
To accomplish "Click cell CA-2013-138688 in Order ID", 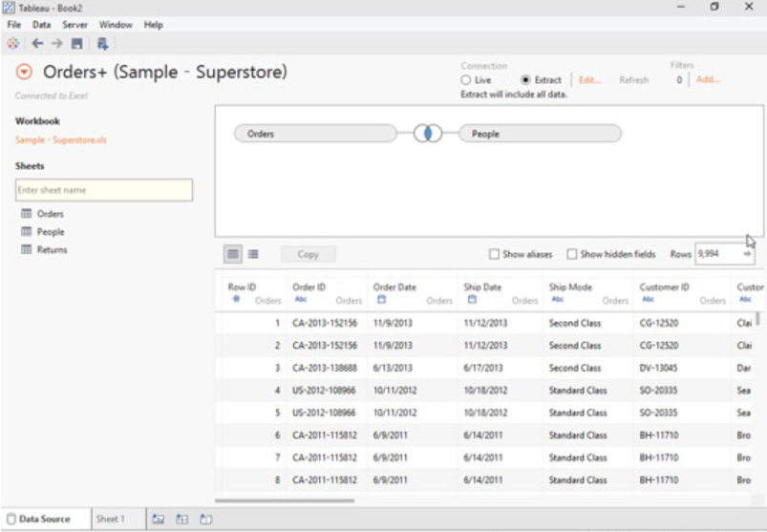I will (325, 368).
